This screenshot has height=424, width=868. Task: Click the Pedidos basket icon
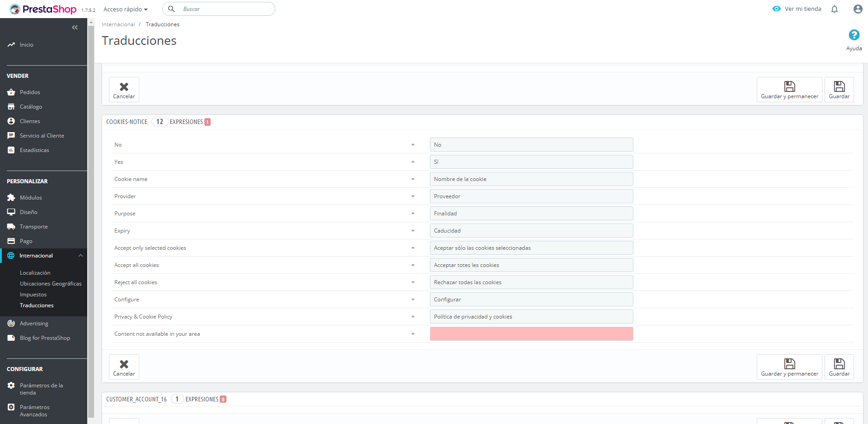11,92
